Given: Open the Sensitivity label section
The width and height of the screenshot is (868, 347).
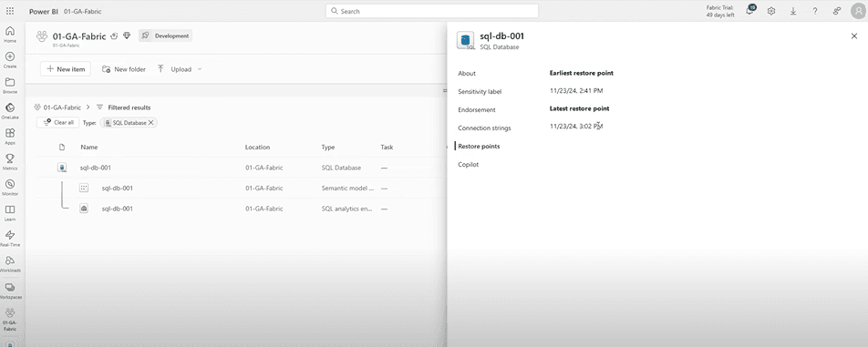Looking at the screenshot, I should 480,91.
